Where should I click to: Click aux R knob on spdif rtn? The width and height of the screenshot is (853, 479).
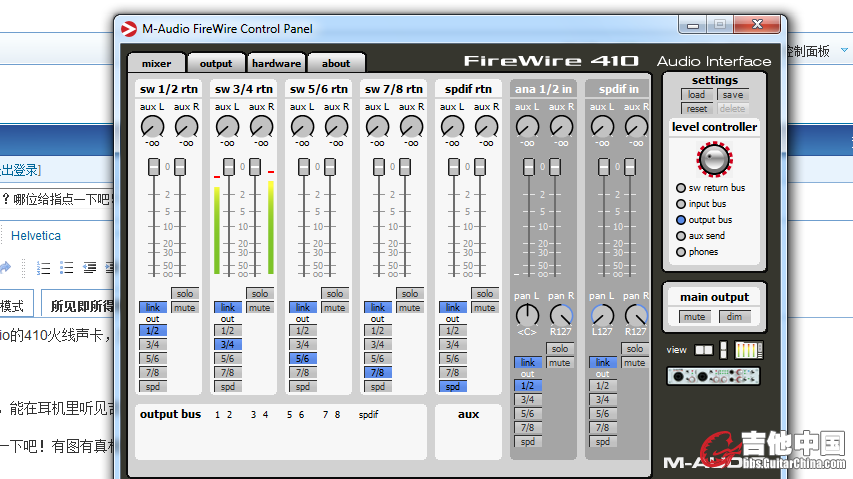click(x=486, y=127)
